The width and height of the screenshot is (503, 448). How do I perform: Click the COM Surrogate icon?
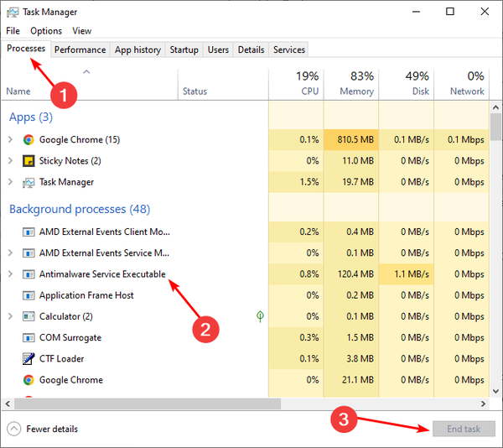(x=29, y=338)
